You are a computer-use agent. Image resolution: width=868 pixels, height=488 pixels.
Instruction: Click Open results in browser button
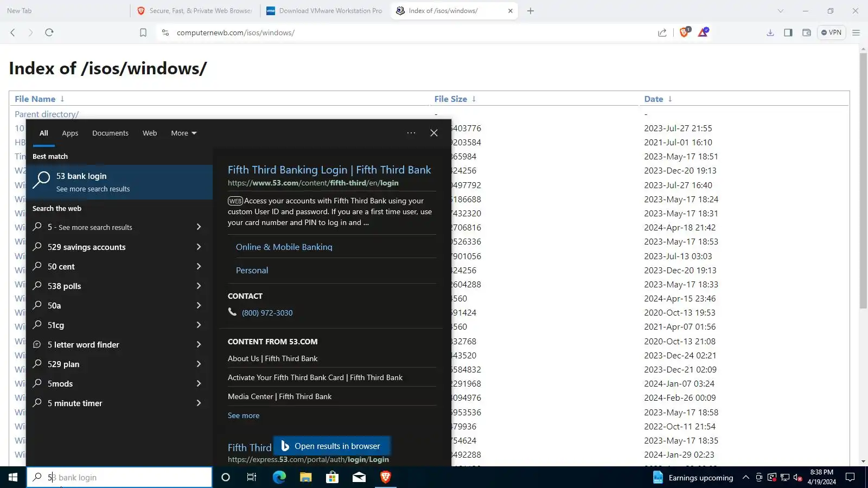pos(331,446)
